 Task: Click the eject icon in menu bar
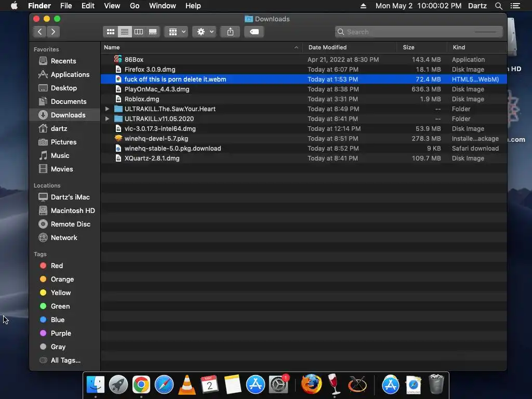point(363,6)
